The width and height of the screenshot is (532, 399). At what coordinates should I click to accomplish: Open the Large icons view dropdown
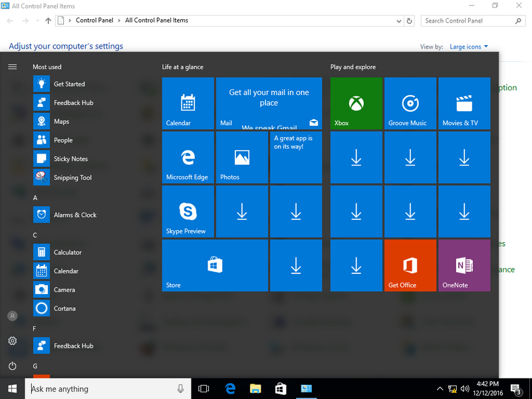pyautogui.click(x=469, y=47)
